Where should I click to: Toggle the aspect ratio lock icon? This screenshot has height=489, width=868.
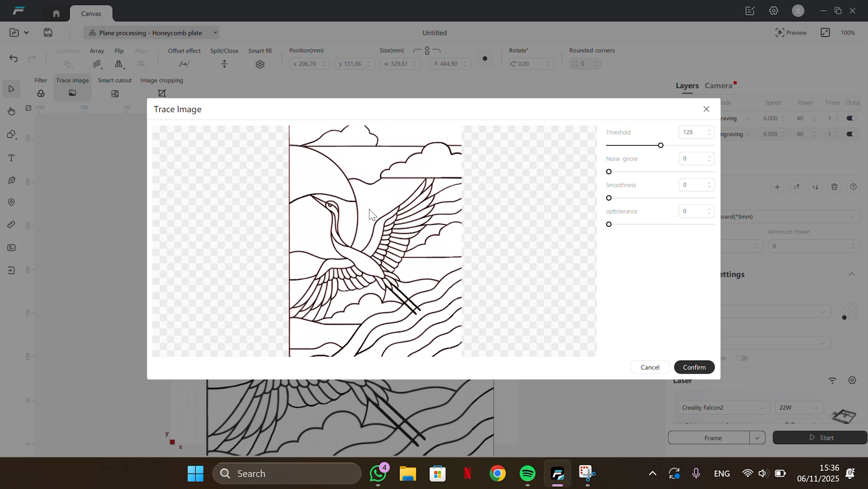[x=427, y=51]
